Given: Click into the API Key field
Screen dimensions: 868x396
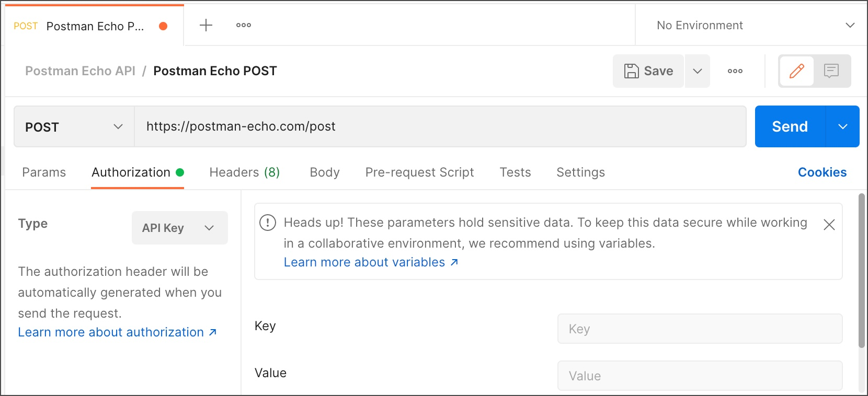Looking at the screenshot, I should [x=700, y=329].
